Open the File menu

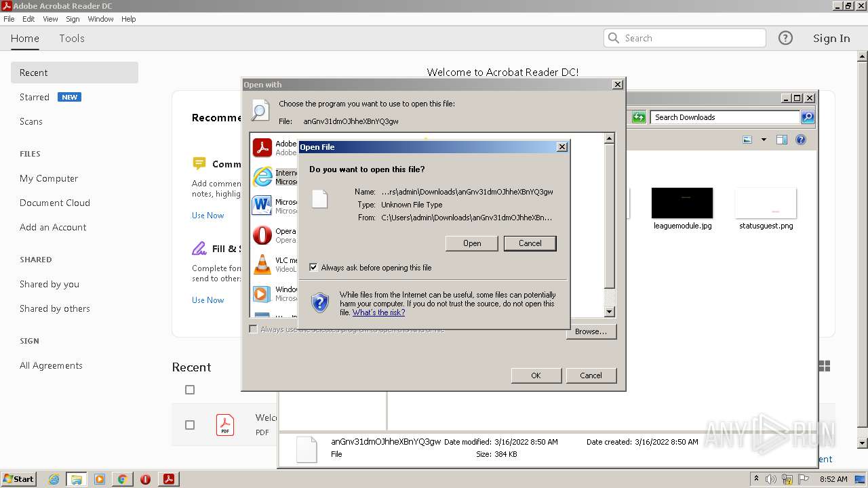point(9,19)
